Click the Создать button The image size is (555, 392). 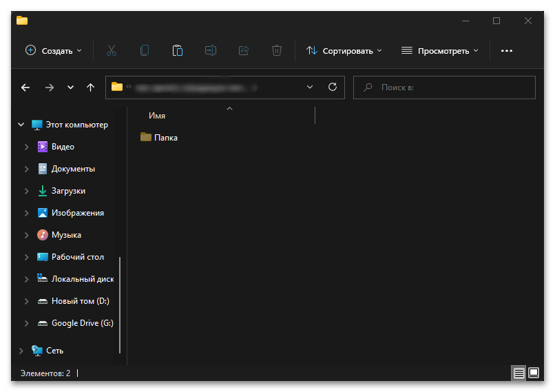[x=53, y=50]
